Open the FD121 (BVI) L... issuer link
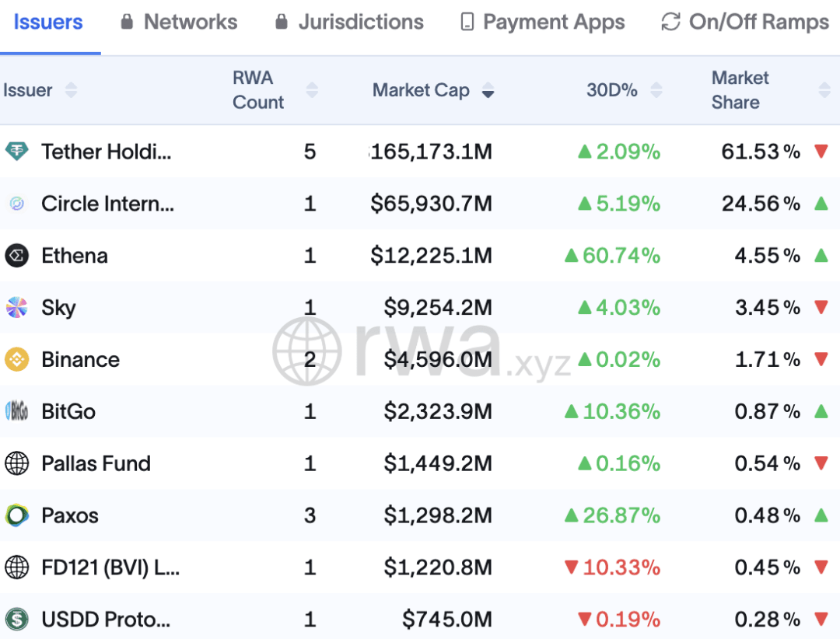This screenshot has width=840, height=639. tap(110, 567)
